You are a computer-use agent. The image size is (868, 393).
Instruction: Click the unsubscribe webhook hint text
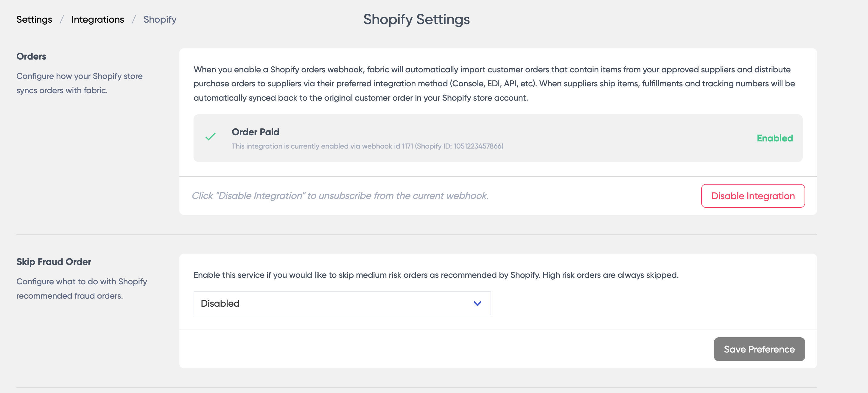click(x=340, y=196)
